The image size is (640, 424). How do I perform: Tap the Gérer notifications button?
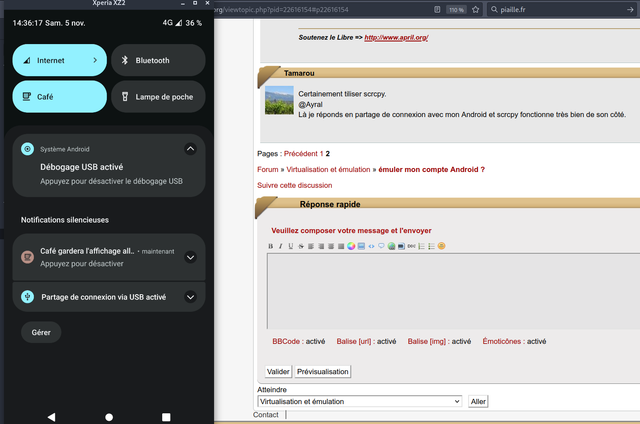click(41, 333)
